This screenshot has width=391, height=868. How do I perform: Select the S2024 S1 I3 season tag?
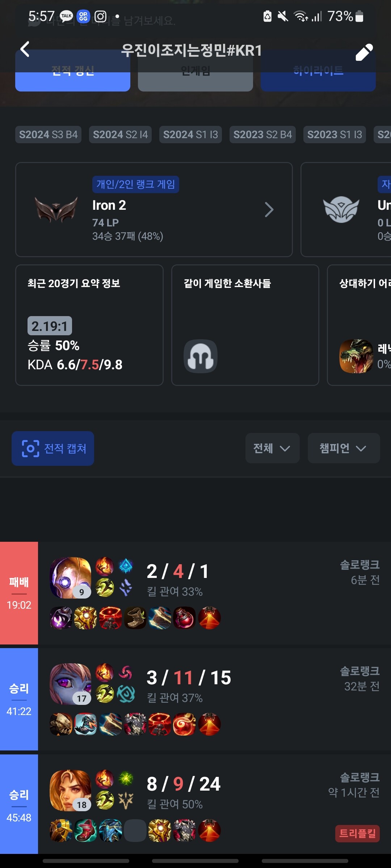tap(190, 135)
